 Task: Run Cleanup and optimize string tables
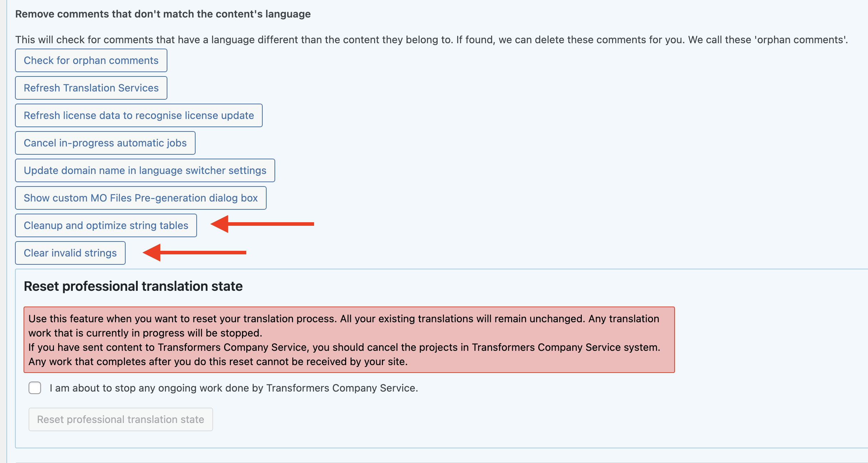[x=106, y=225]
